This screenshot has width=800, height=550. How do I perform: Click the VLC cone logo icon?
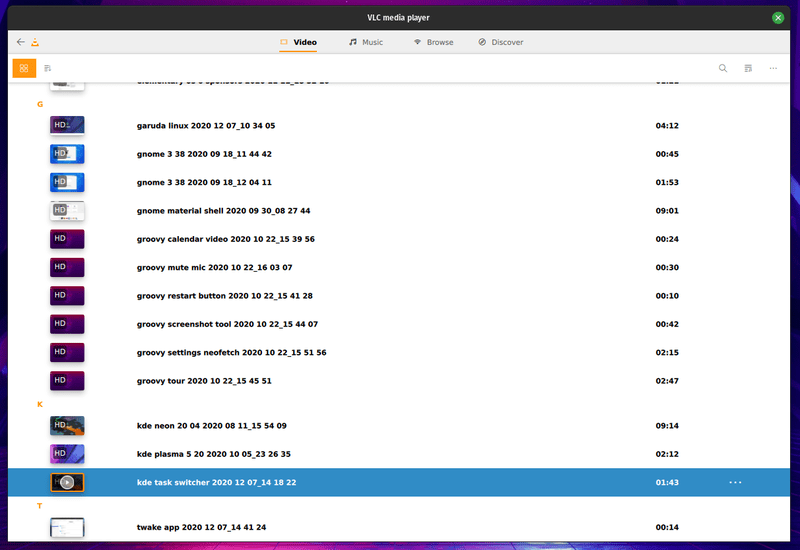[36, 42]
